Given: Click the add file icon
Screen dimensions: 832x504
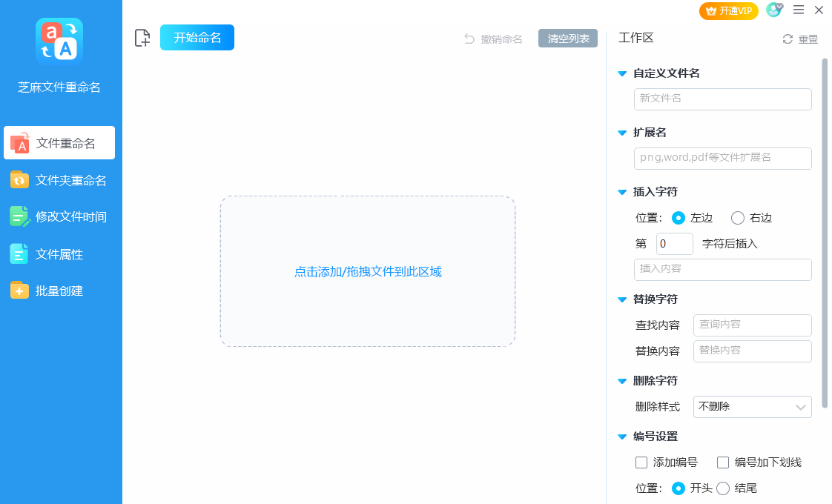Looking at the screenshot, I should [x=142, y=38].
